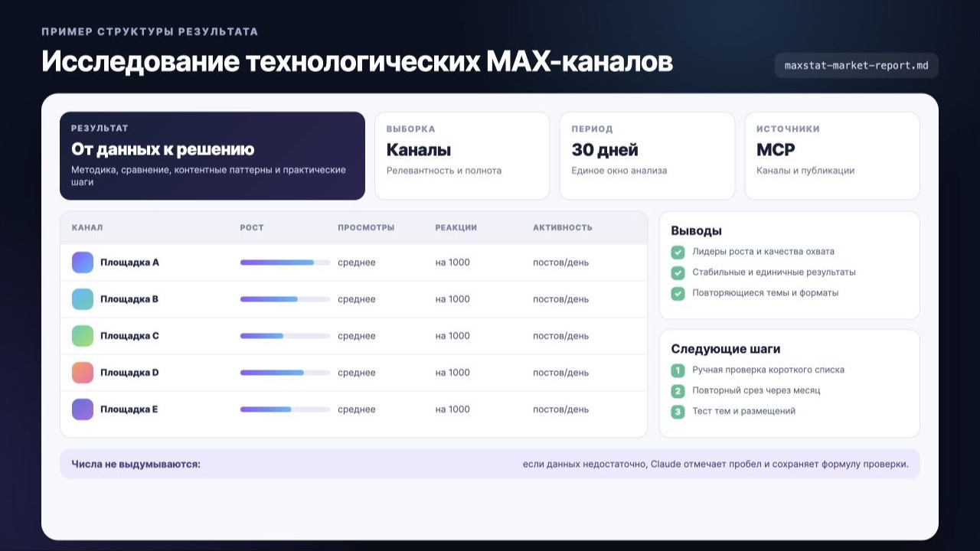
Task: Click the Площадка D orange channel icon
Action: click(x=83, y=373)
